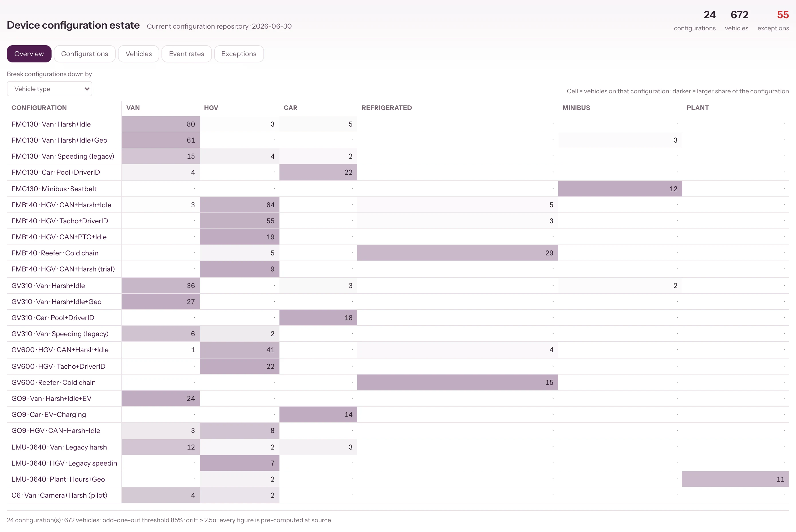Click the Plant cell showing 11 vehicles
Image resolution: width=796 pixels, height=532 pixels.
(735, 479)
